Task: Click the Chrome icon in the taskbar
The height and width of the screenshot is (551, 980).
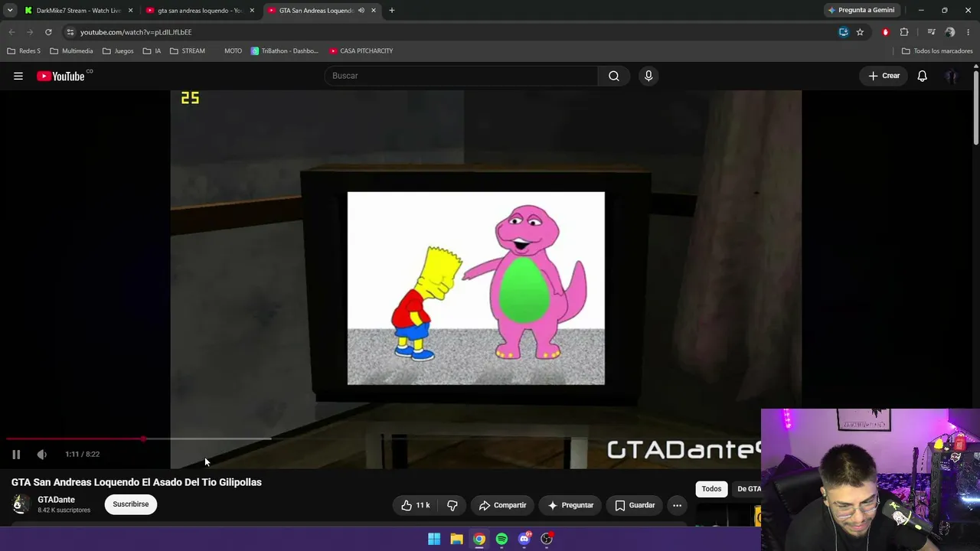Action: (479, 539)
